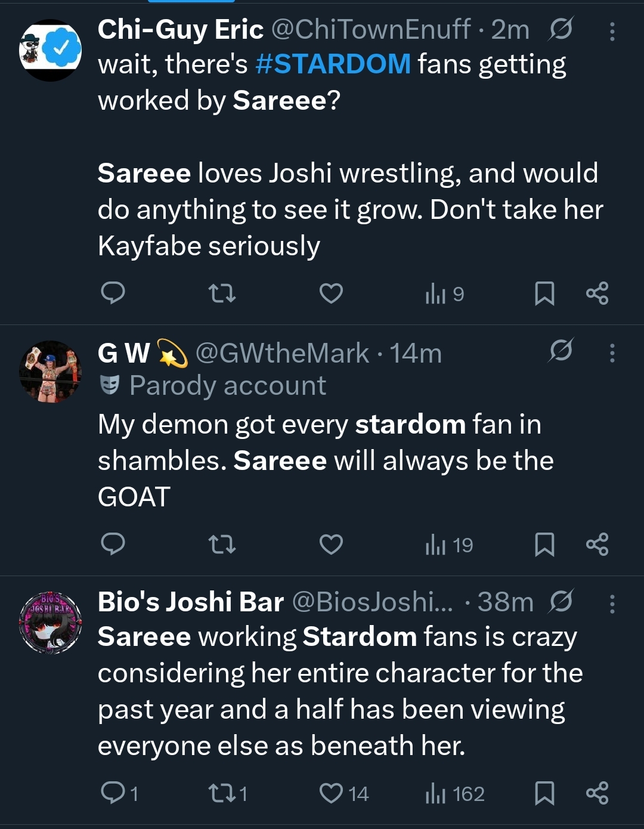Bookmark Bio's Joshi Bar tweet
The image size is (644, 829).
pyautogui.click(x=544, y=794)
